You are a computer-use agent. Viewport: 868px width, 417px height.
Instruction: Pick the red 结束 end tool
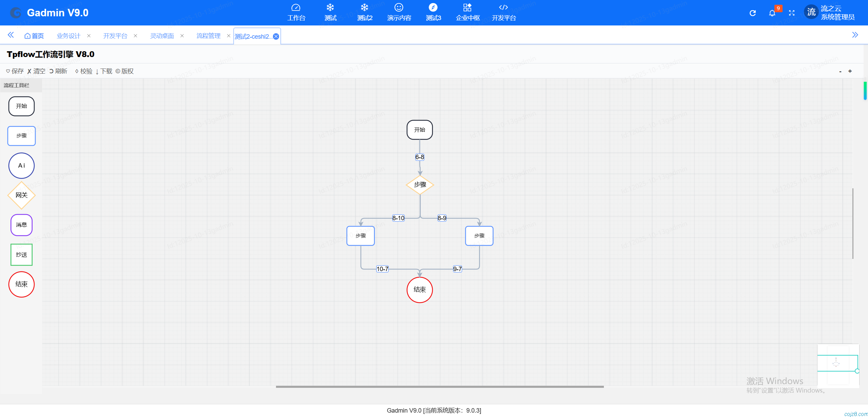click(x=21, y=284)
